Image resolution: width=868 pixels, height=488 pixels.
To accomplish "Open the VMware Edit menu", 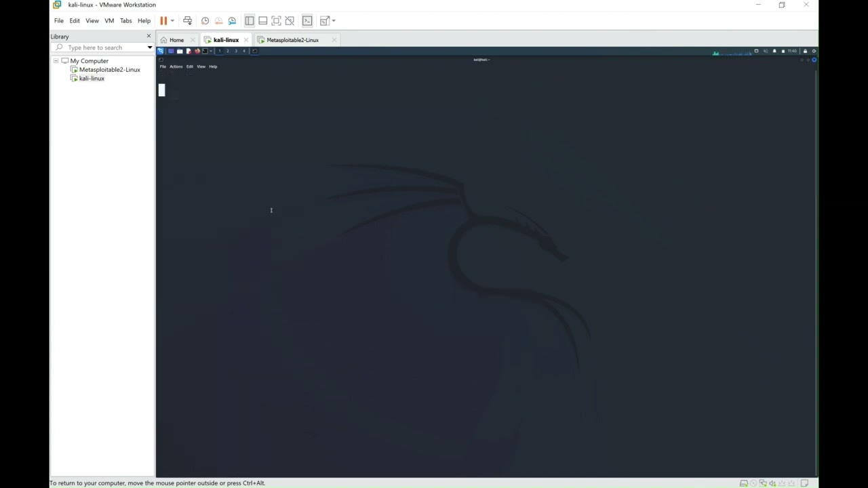I will pyautogui.click(x=75, y=21).
